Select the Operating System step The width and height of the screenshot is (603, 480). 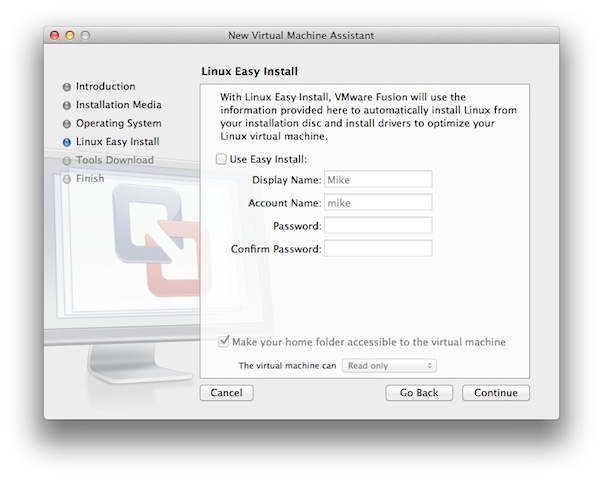click(x=118, y=123)
